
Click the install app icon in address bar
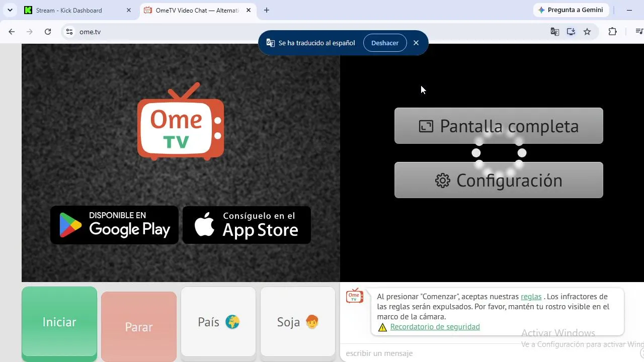pyautogui.click(x=571, y=32)
